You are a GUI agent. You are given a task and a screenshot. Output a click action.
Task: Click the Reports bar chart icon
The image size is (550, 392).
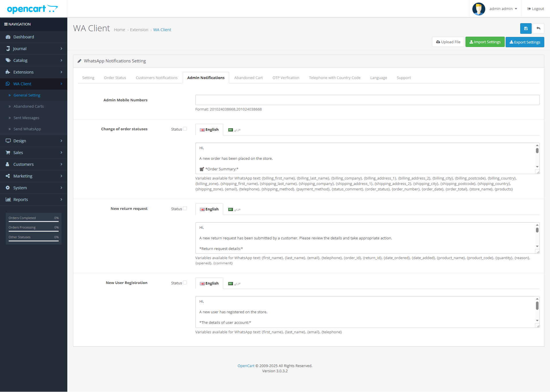pyautogui.click(x=8, y=200)
